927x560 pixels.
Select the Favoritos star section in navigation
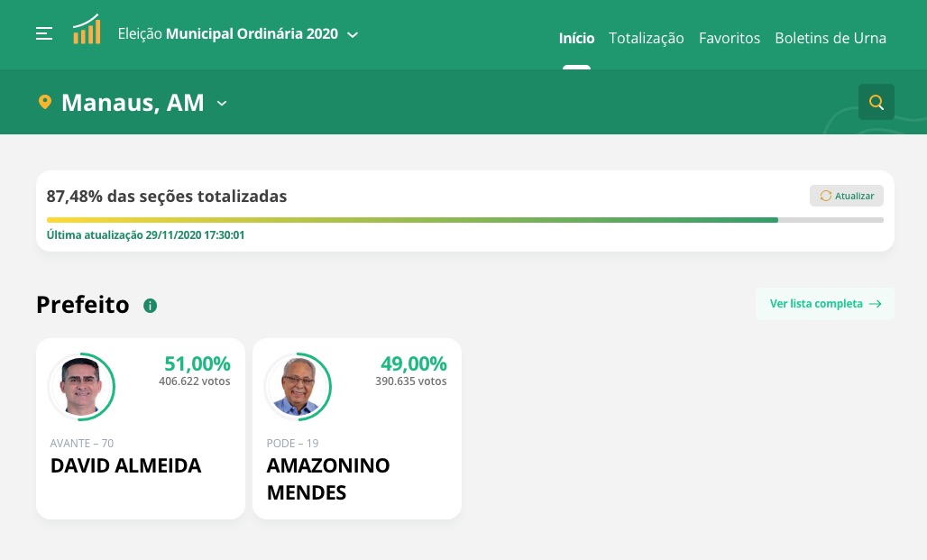click(729, 38)
